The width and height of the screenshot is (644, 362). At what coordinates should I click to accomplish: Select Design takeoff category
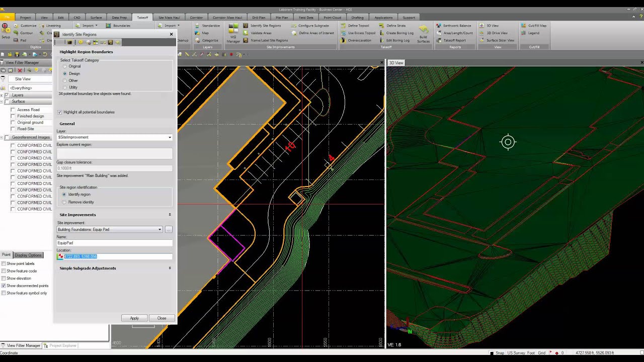[x=65, y=73]
